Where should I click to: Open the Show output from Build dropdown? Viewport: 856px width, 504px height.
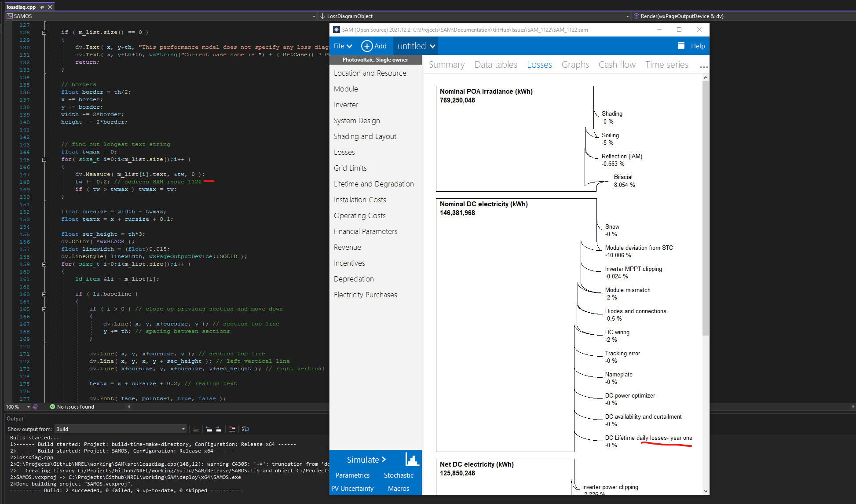(x=121, y=429)
